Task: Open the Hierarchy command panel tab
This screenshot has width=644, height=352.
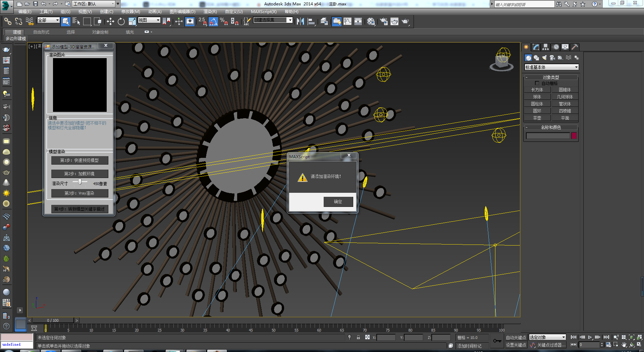Action: 546,47
